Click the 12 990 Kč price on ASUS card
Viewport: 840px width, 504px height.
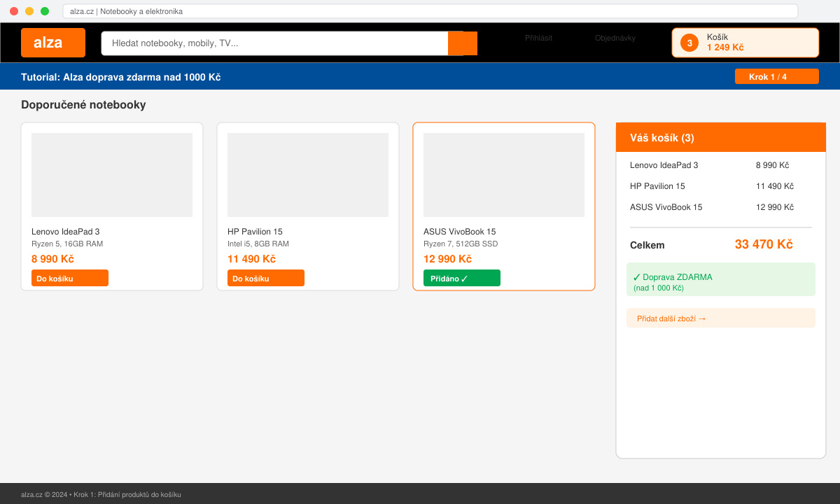447,259
